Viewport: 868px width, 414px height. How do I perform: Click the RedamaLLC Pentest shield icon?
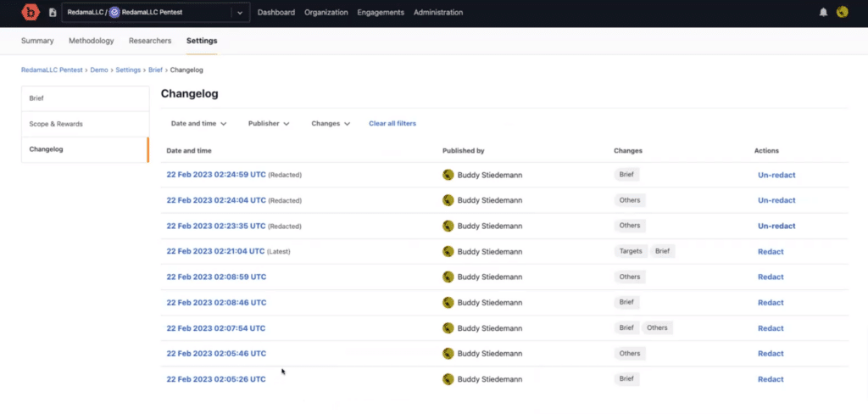(114, 13)
